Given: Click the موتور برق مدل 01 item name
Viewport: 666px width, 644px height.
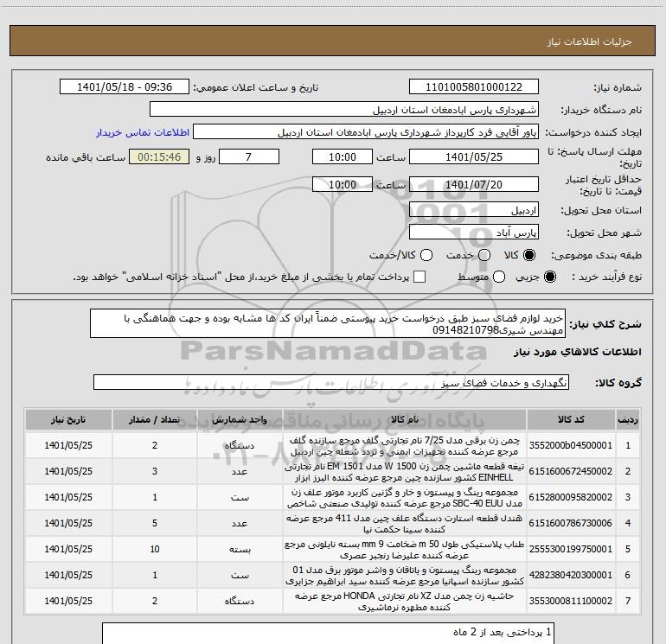Looking at the screenshot, I should (405, 575).
